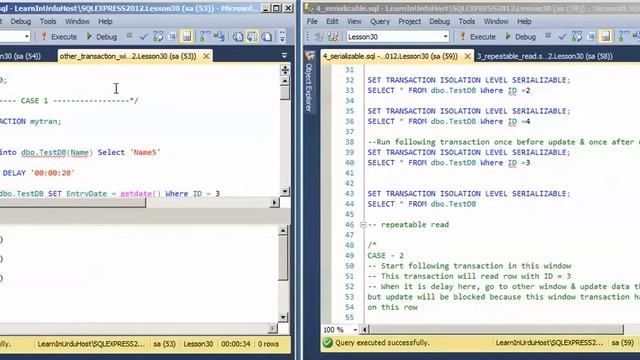The width and height of the screenshot is (640, 360).
Task: Open the active files dropdown in left window
Action: [284, 56]
